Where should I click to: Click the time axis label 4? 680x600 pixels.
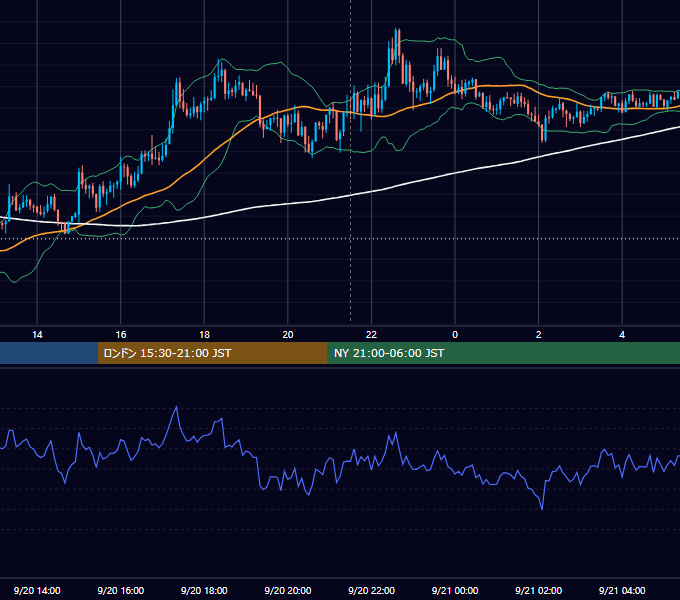pyautogui.click(x=622, y=335)
